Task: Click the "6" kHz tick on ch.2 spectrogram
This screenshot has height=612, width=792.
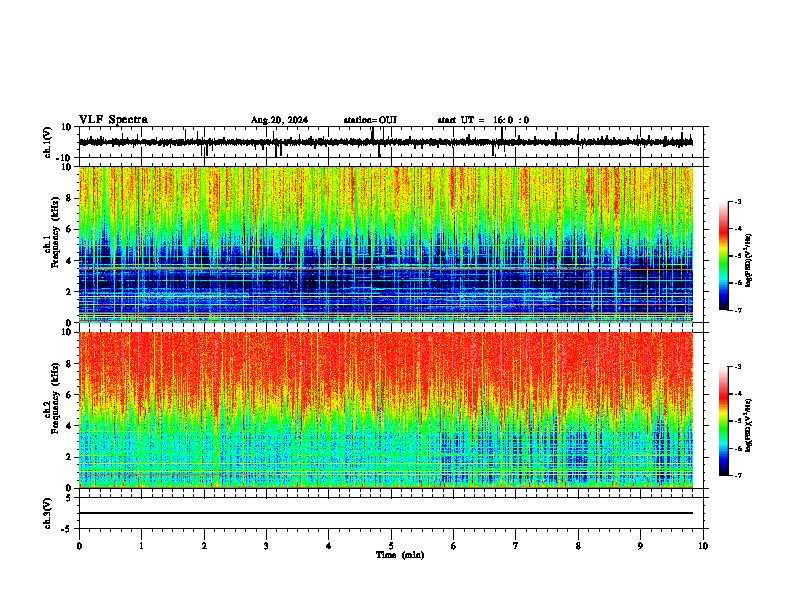Action: click(x=70, y=395)
